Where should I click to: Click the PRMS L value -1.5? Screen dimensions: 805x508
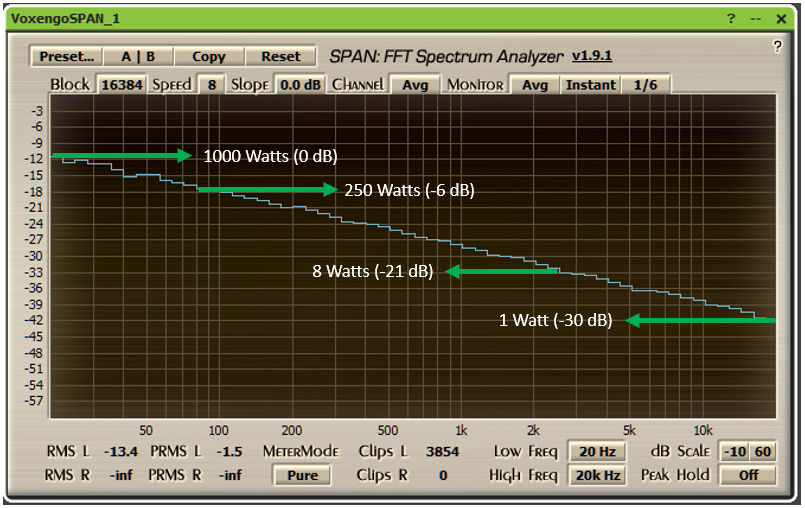[229, 451]
